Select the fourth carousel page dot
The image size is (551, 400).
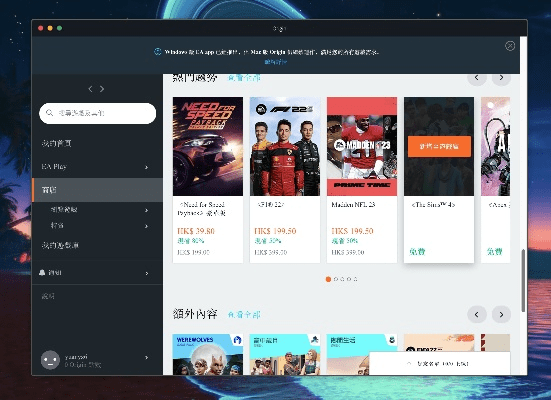(x=349, y=279)
